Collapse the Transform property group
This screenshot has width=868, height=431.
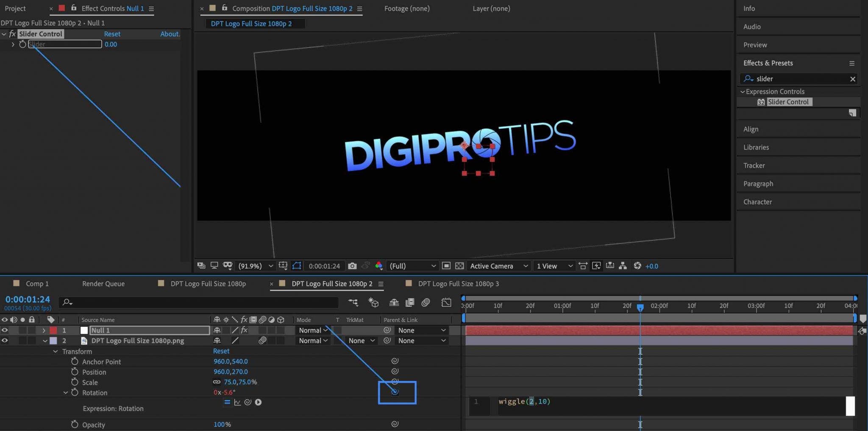(55, 351)
